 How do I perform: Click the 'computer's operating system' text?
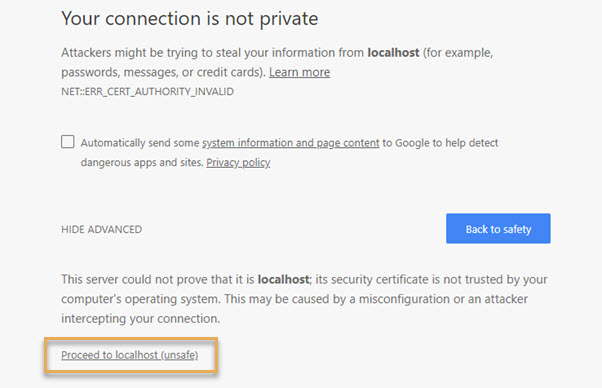click(x=141, y=299)
